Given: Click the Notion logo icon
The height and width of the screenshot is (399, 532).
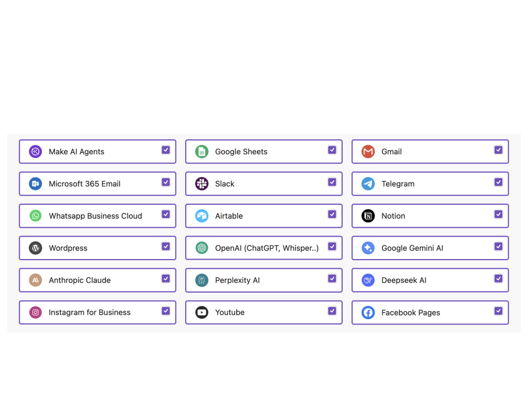Looking at the screenshot, I should (368, 216).
